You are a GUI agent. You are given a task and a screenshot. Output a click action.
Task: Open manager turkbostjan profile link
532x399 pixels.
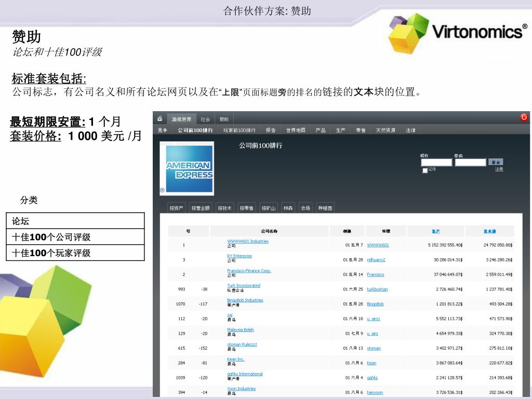377,289
